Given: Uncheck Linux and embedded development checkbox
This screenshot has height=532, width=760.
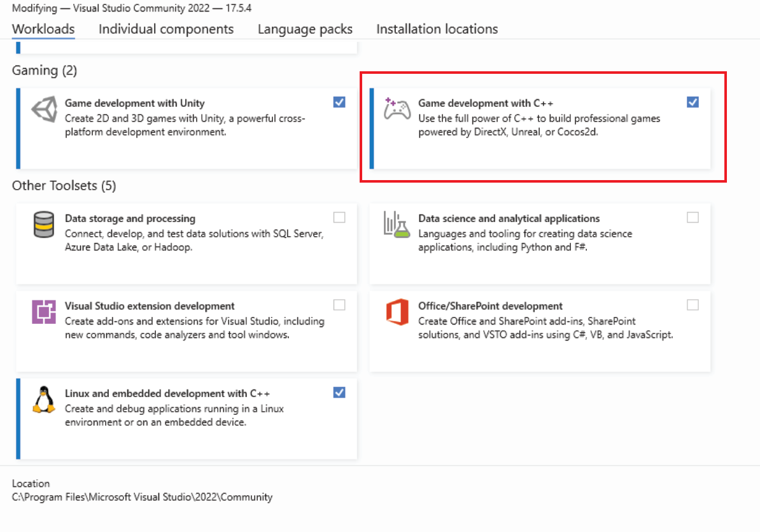Looking at the screenshot, I should coord(339,393).
